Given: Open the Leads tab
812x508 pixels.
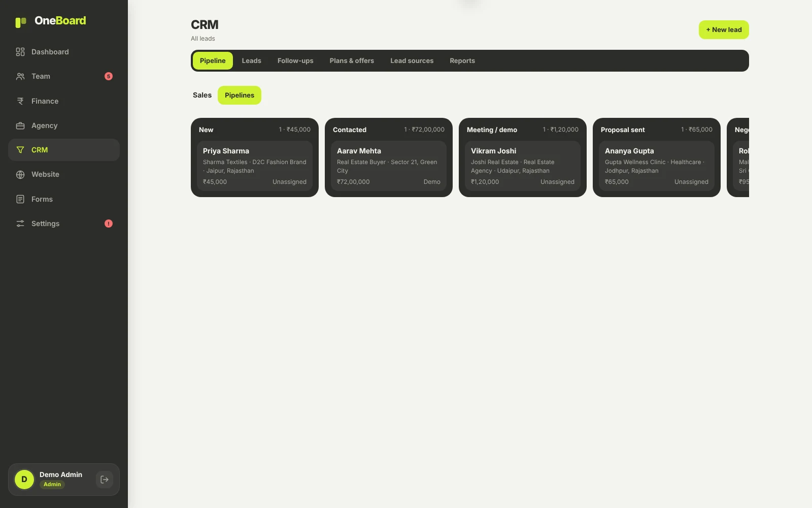Looking at the screenshot, I should tap(251, 60).
